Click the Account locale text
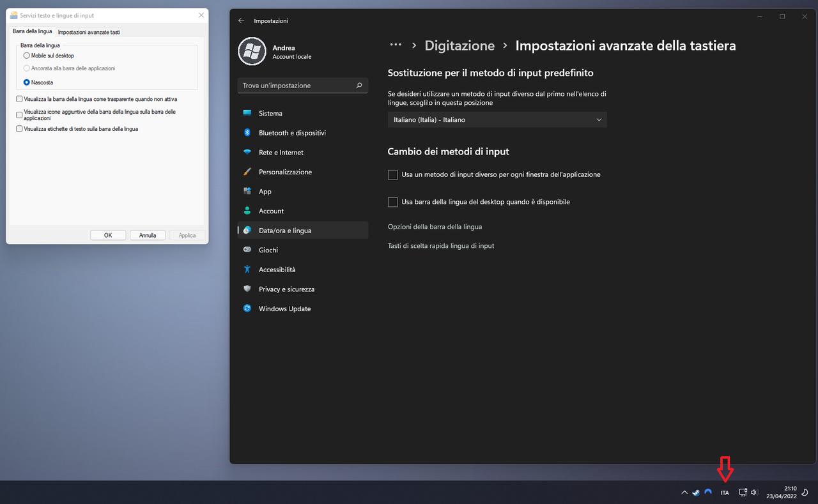Image resolution: width=818 pixels, height=504 pixels. click(291, 57)
